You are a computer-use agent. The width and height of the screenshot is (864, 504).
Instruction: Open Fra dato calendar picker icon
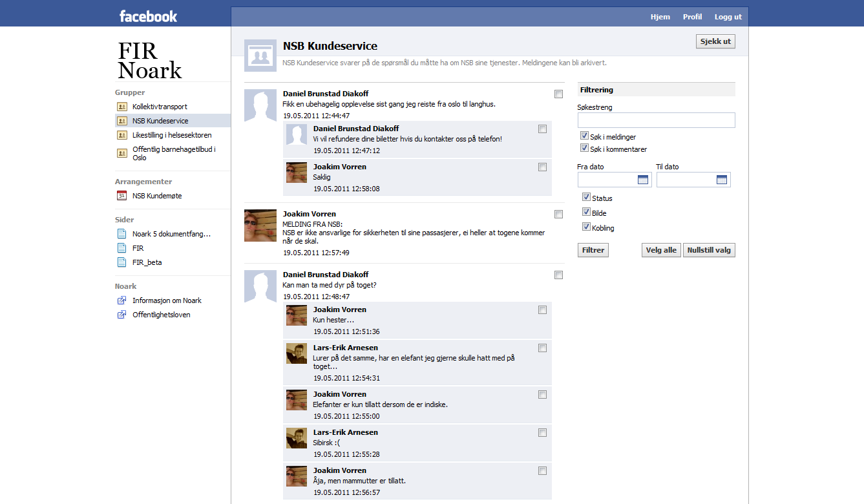642,180
